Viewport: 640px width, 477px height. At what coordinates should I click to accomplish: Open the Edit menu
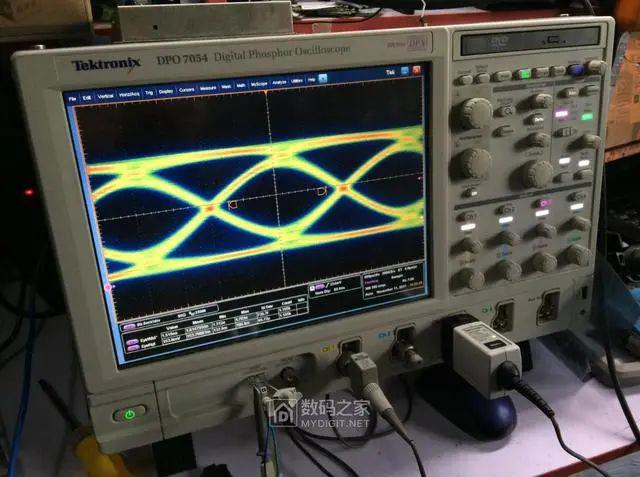pyautogui.click(x=87, y=98)
